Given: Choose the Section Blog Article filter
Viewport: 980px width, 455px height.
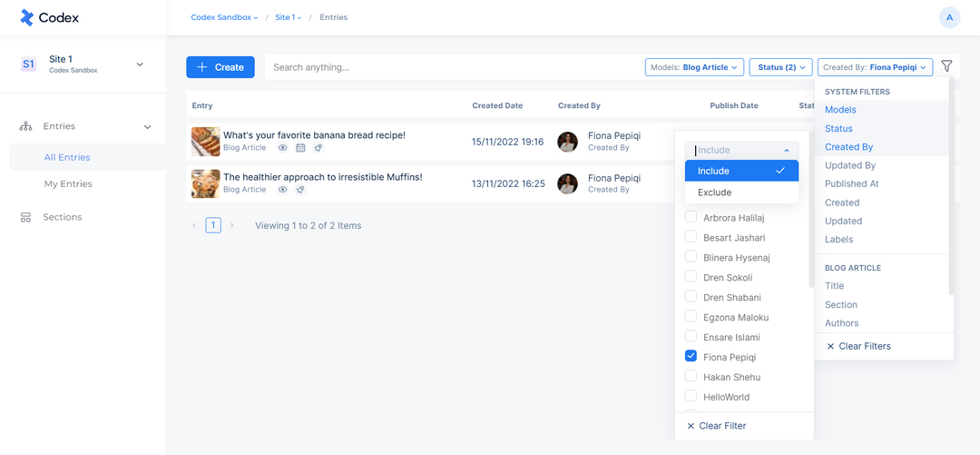Looking at the screenshot, I should tap(841, 305).
